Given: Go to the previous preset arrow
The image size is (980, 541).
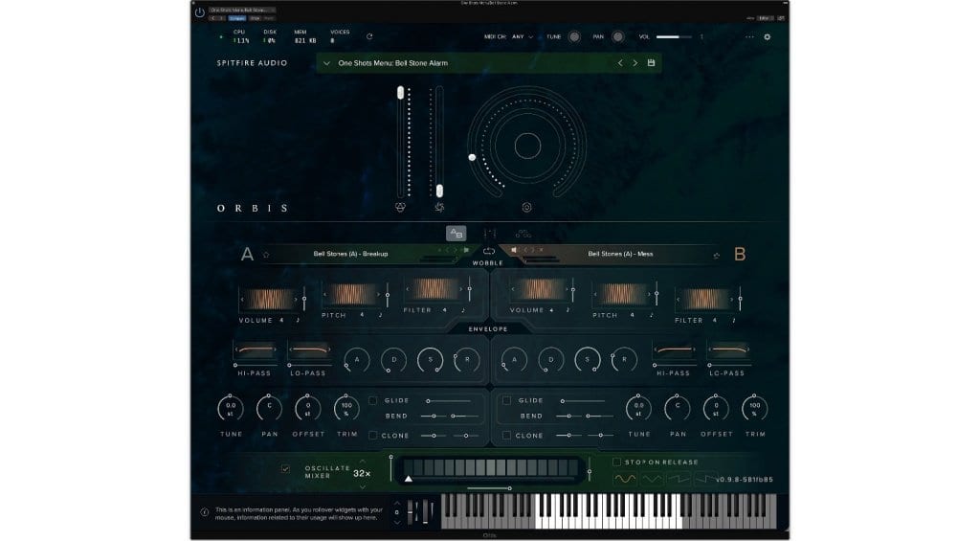Looking at the screenshot, I should pyautogui.click(x=620, y=63).
